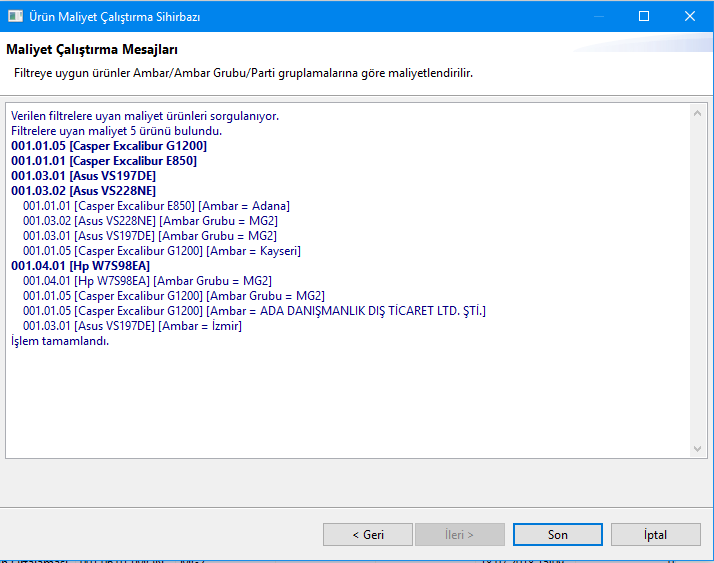Click the scrollbar up arrow in message log
The width and height of the screenshot is (714, 563).
[x=698, y=112]
